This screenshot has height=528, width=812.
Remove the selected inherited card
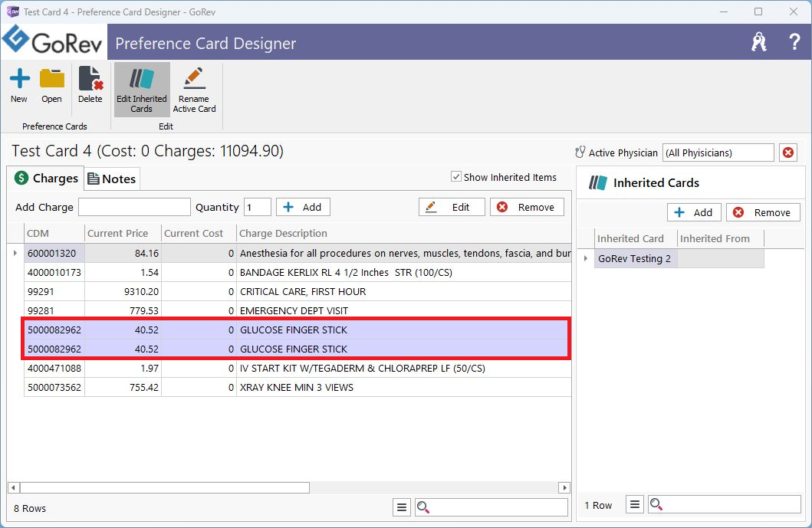coord(763,213)
